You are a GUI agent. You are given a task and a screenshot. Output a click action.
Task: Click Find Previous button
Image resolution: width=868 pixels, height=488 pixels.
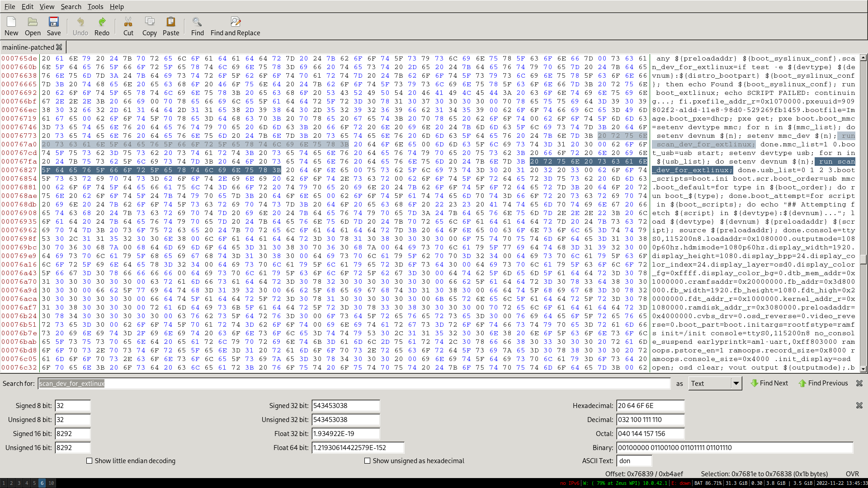coord(823,383)
